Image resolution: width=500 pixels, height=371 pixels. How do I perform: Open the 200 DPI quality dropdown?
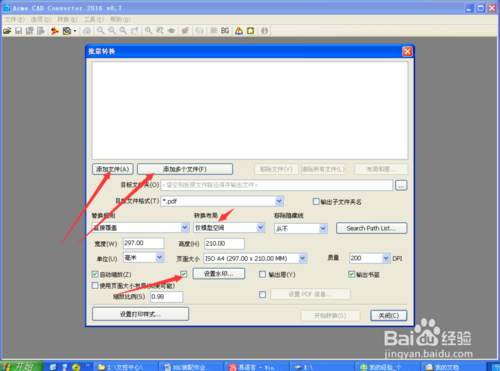click(x=386, y=258)
